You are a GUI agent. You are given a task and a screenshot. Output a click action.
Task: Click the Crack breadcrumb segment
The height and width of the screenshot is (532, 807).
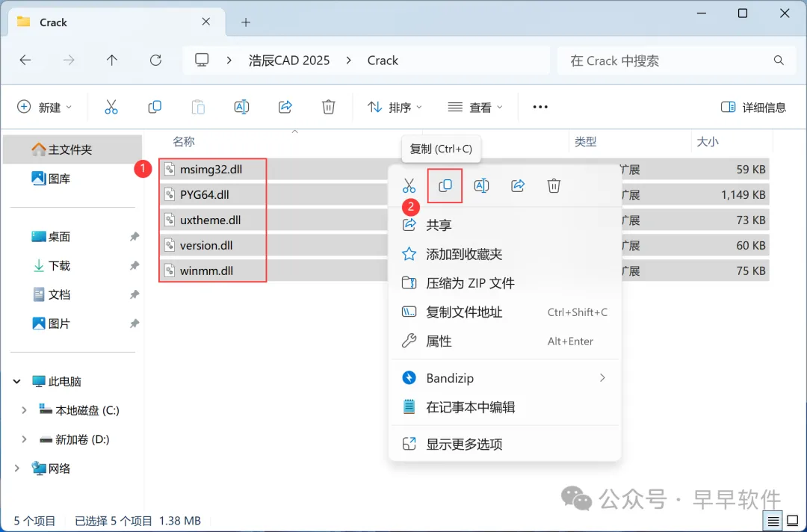[x=383, y=61]
